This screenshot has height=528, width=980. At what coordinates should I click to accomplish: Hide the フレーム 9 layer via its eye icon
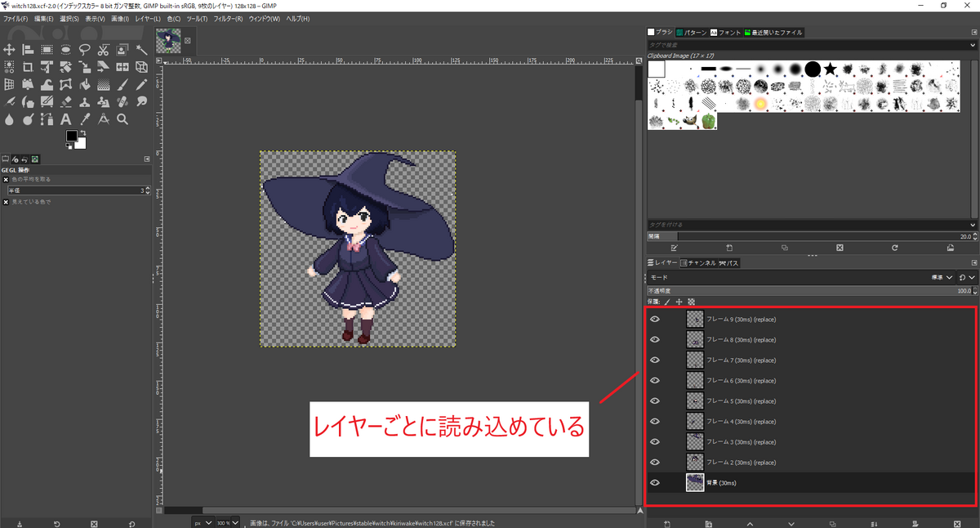654,320
